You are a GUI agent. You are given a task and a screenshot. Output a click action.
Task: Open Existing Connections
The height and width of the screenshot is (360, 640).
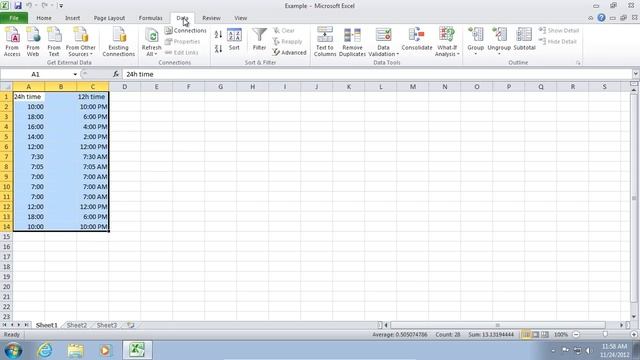tap(119, 41)
